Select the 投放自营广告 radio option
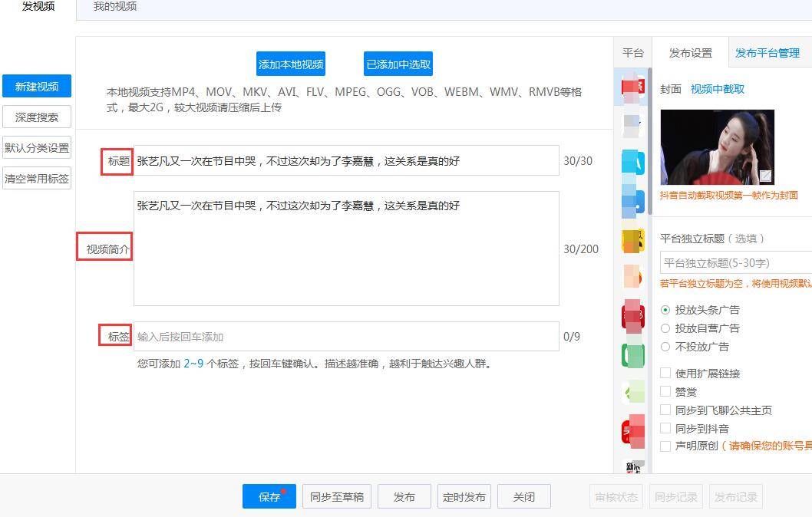This screenshot has width=812, height=517. coord(665,328)
